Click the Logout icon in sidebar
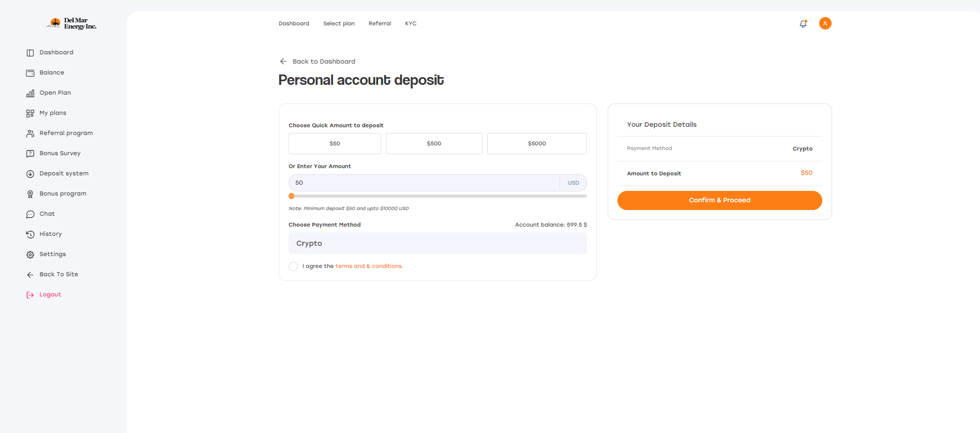 pos(30,295)
